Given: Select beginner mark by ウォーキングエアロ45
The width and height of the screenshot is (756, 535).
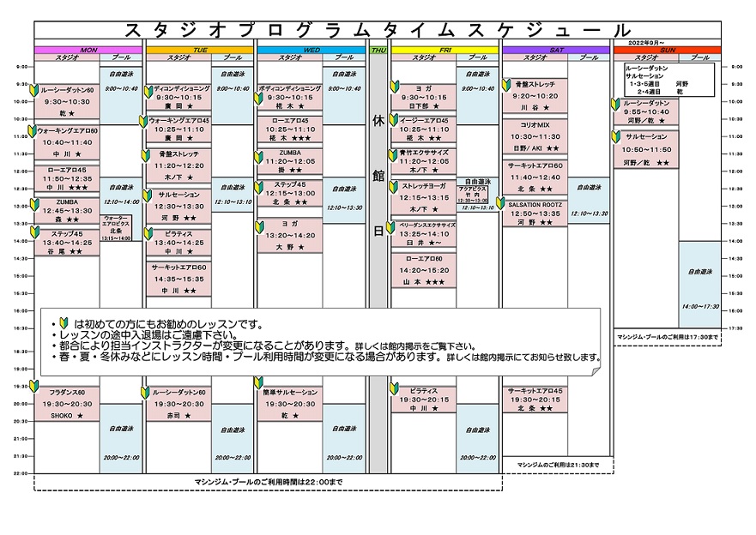Looking at the screenshot, I should coord(143,122).
